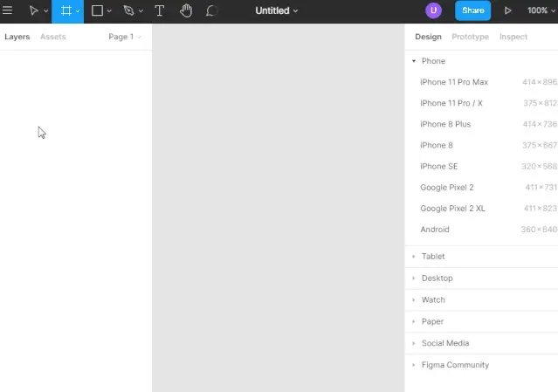Click the purple user avatar
The height and width of the screenshot is (392, 558).
coord(433,10)
